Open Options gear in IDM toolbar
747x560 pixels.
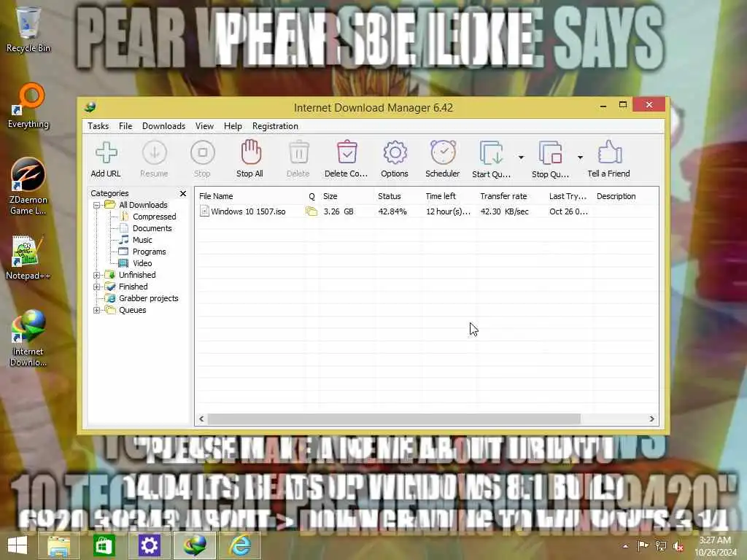pos(395,153)
